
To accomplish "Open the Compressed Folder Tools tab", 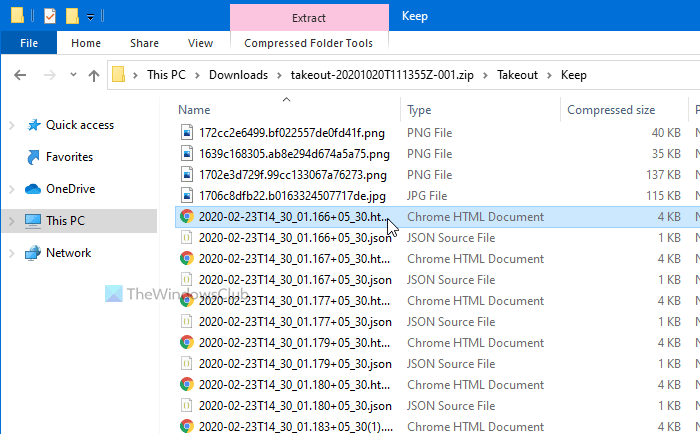I will [x=308, y=43].
